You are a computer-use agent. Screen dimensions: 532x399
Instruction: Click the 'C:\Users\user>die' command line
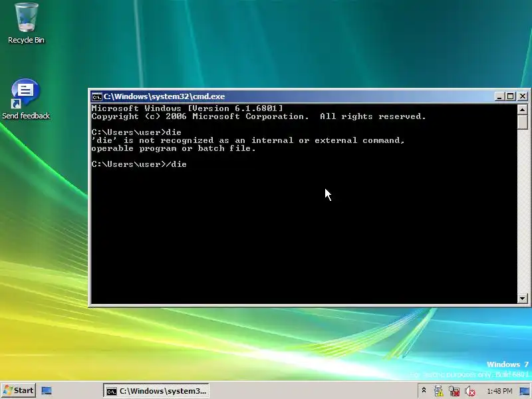[136, 132]
